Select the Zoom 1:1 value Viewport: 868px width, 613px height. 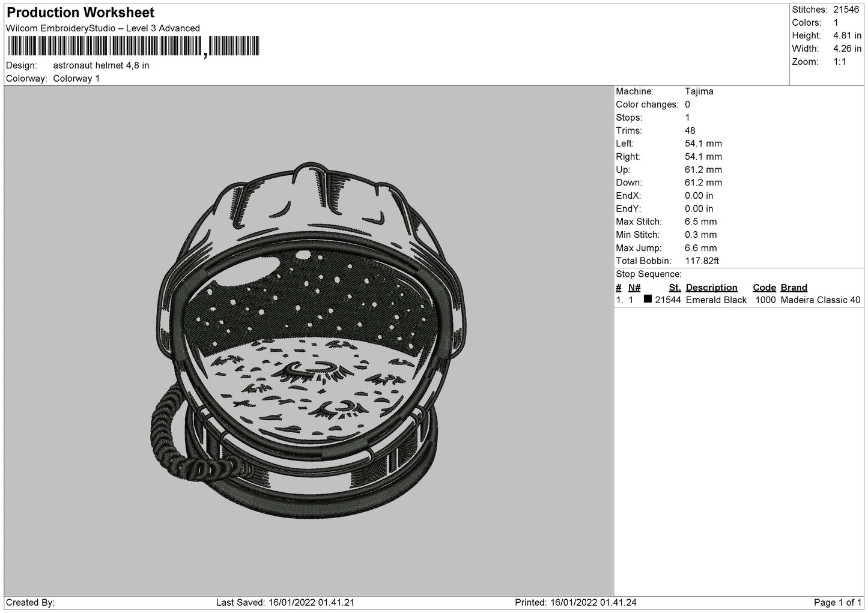839,62
